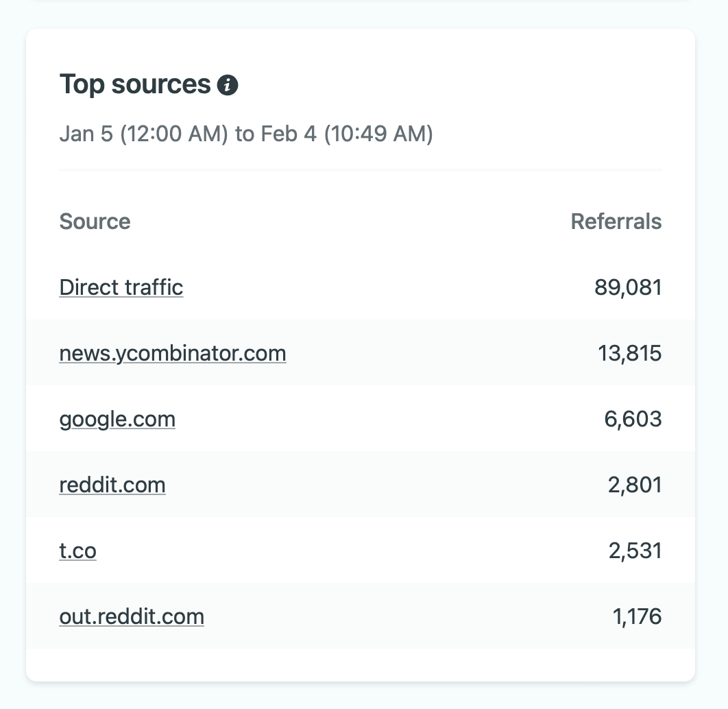Select the 2,531 referrals value

635,551
